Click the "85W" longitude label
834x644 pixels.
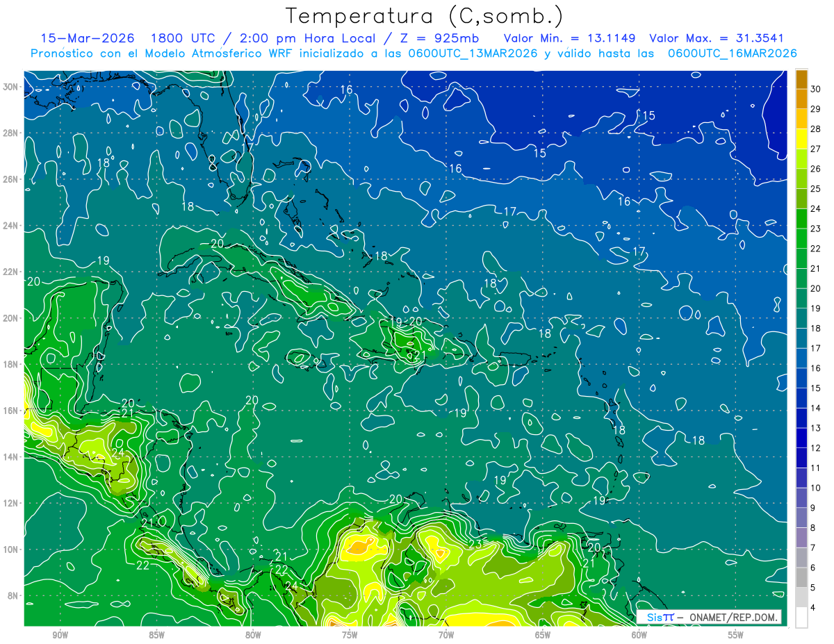[x=156, y=635]
